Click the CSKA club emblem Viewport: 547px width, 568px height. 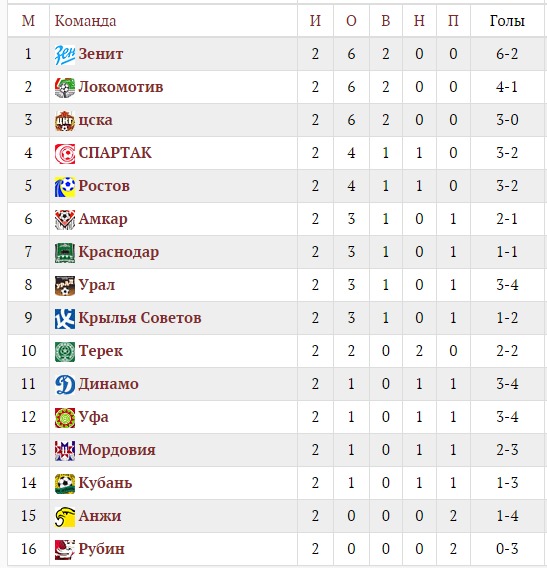pyautogui.click(x=65, y=121)
